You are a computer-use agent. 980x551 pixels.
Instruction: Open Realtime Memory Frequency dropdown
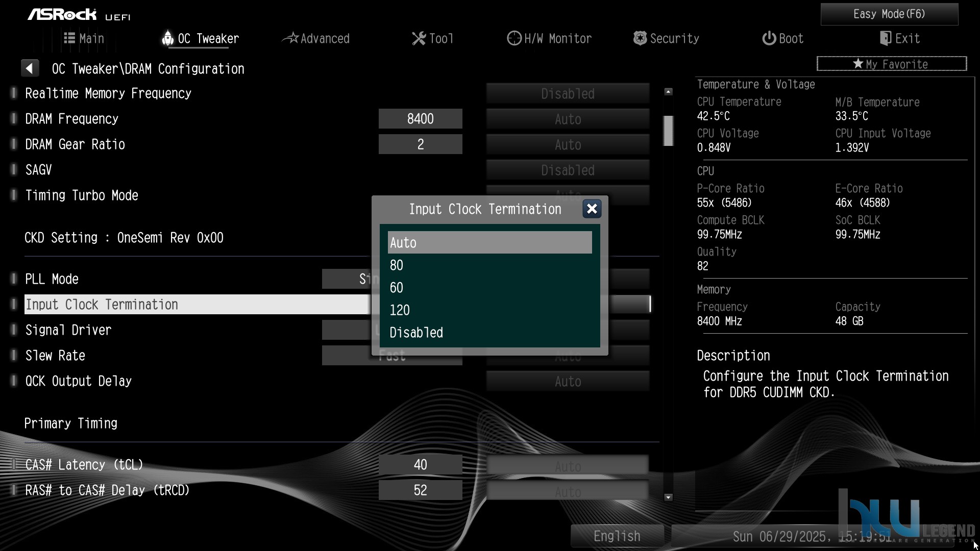click(568, 93)
